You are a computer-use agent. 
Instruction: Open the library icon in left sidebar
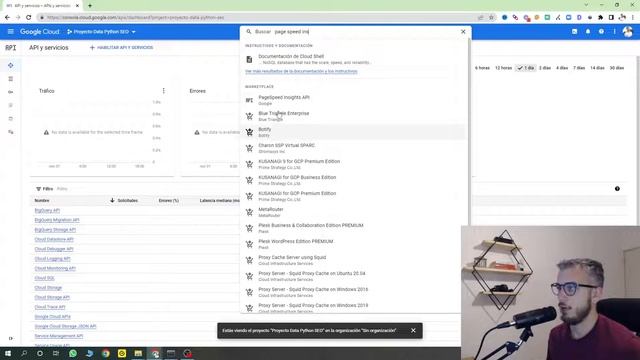click(x=11, y=79)
